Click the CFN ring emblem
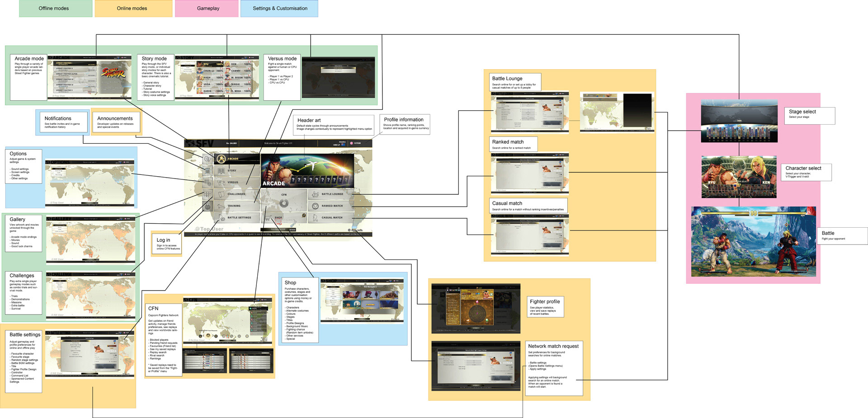 point(284,203)
